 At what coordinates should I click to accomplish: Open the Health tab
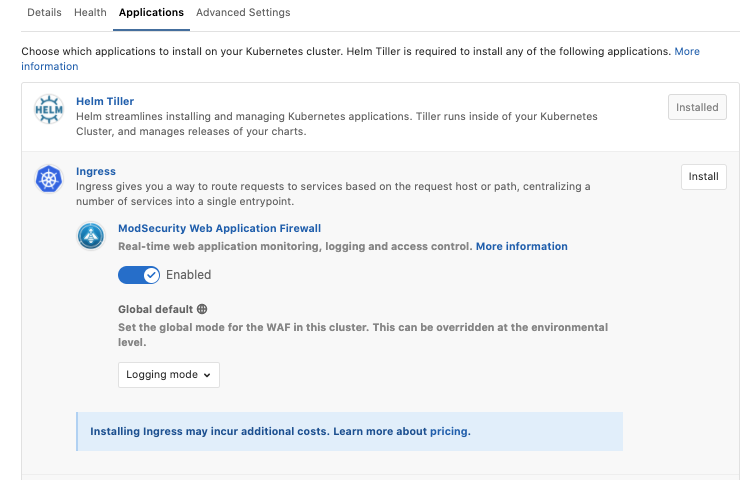tap(90, 13)
